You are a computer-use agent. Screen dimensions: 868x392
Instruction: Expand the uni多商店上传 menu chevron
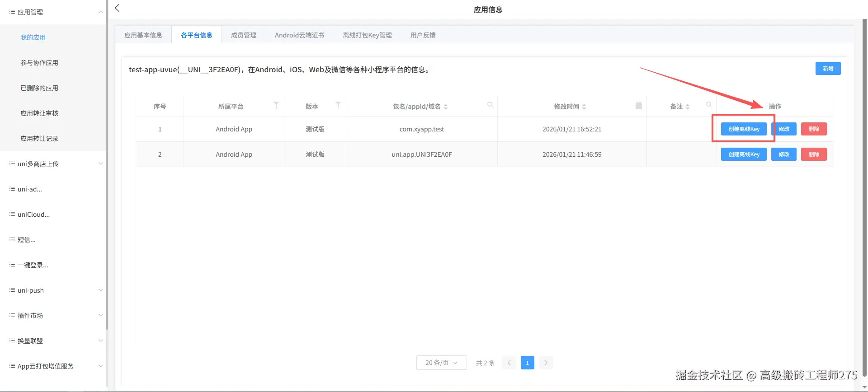point(100,163)
